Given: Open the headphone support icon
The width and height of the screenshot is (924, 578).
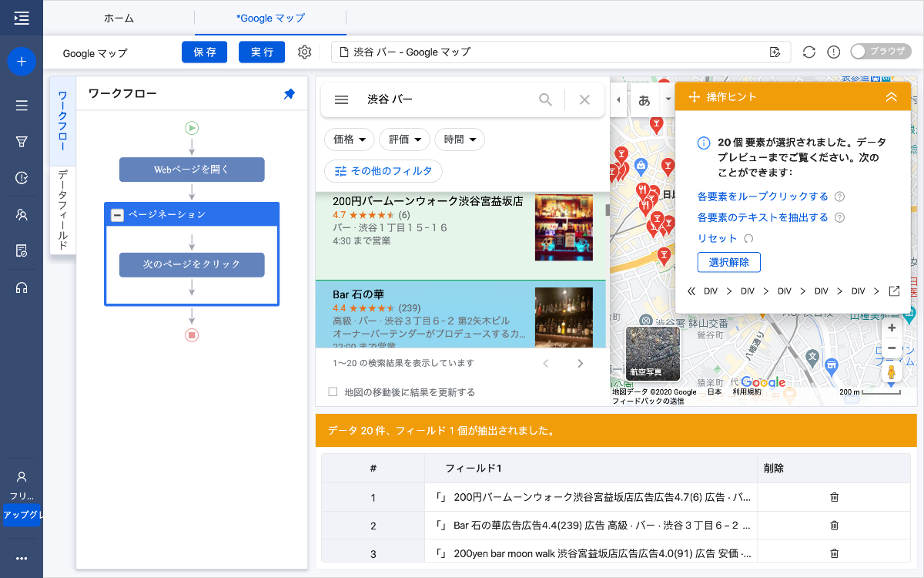Looking at the screenshot, I should click(22, 287).
